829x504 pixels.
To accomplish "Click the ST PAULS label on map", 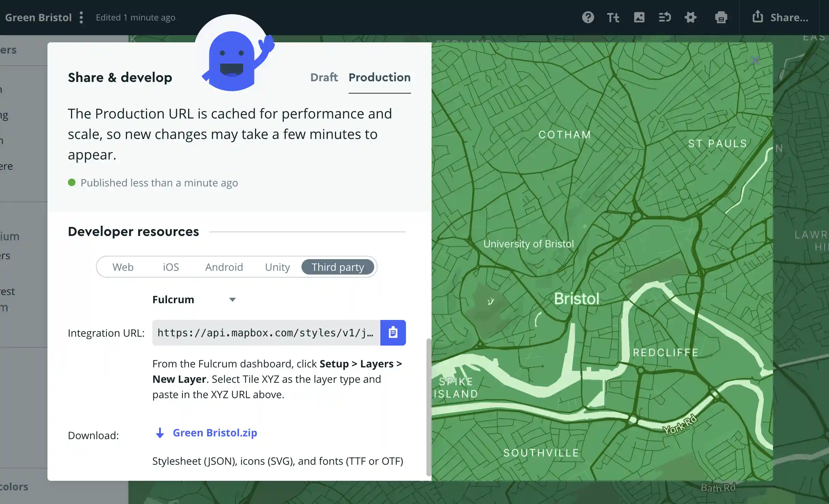I will (717, 143).
